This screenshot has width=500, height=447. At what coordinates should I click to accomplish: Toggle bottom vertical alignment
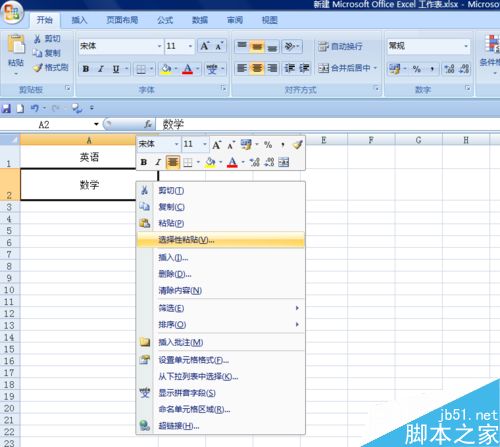point(272,46)
